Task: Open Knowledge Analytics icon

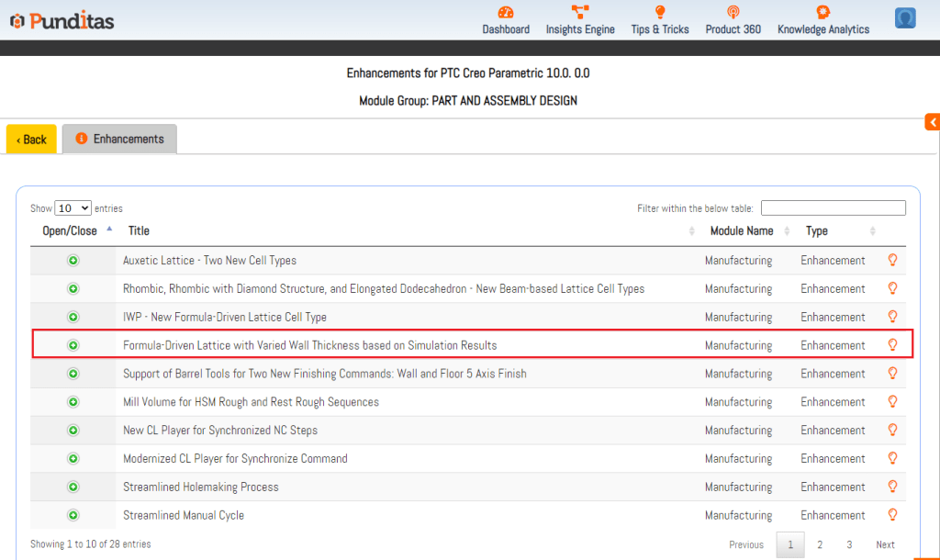Action: 822,12
